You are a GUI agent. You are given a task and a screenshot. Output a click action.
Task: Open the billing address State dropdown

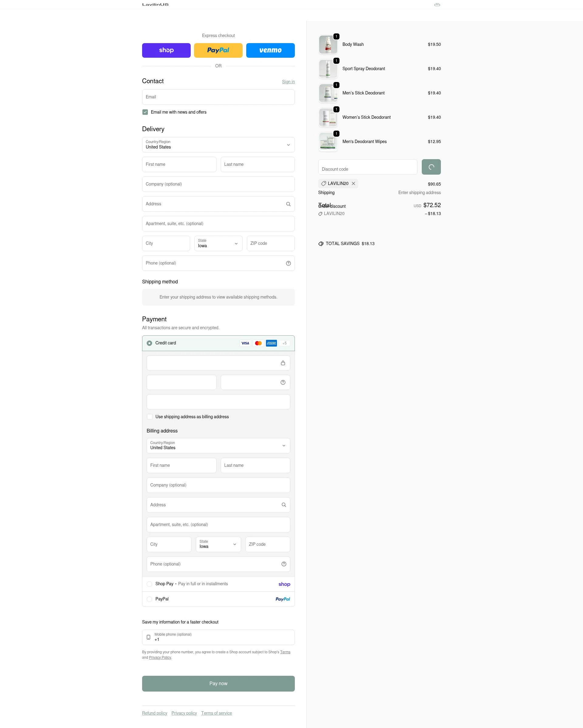tap(218, 544)
